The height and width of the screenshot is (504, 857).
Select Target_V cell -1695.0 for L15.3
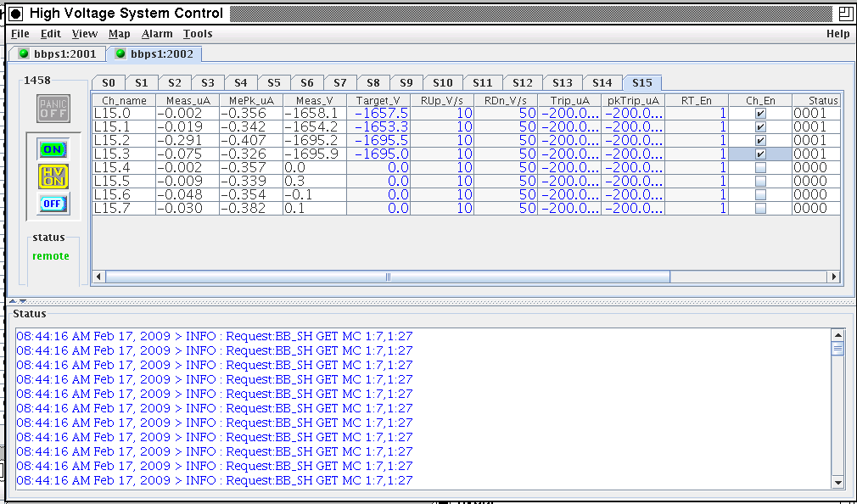coord(378,154)
